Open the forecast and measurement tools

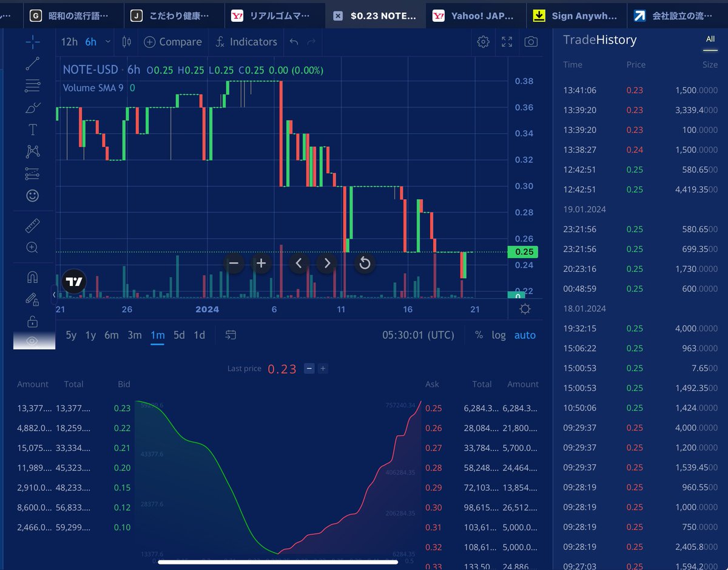(33, 174)
